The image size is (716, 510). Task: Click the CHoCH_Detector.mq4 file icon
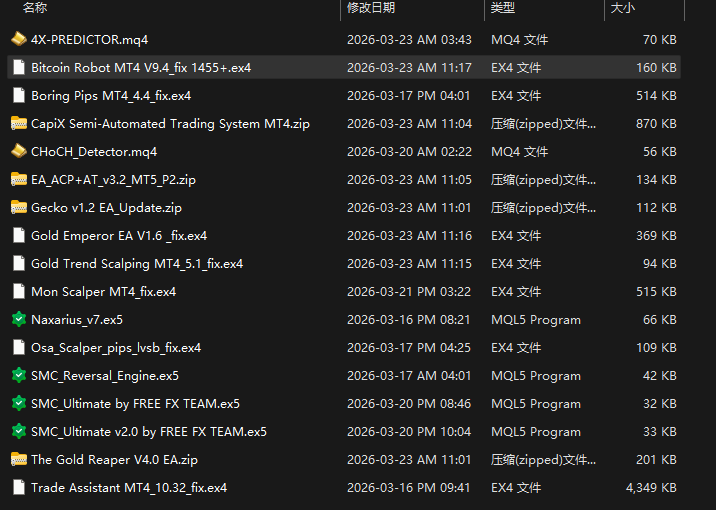tap(19, 151)
